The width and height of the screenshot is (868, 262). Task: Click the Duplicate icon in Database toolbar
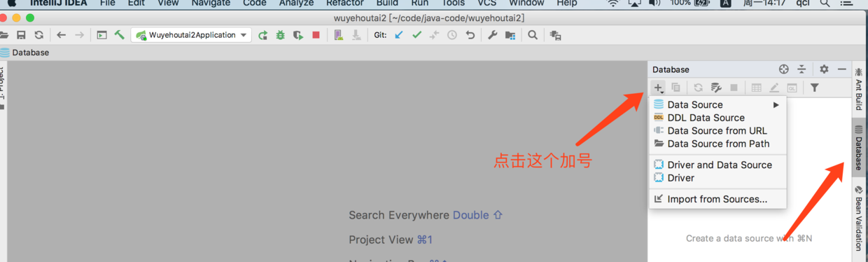[676, 88]
